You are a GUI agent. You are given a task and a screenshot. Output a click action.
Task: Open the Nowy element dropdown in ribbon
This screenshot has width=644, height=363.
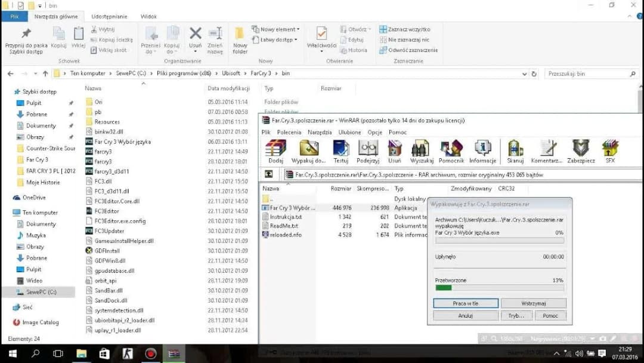click(279, 29)
